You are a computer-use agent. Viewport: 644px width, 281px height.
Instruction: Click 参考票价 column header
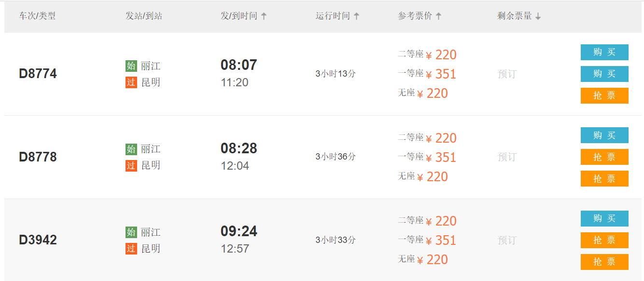click(415, 16)
